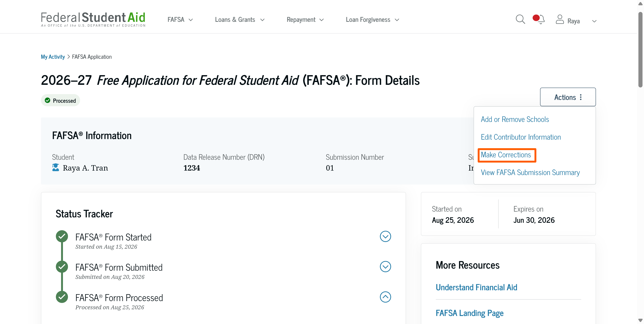Click the scrollbar up arrow
644x324 pixels.
pos(640,4)
